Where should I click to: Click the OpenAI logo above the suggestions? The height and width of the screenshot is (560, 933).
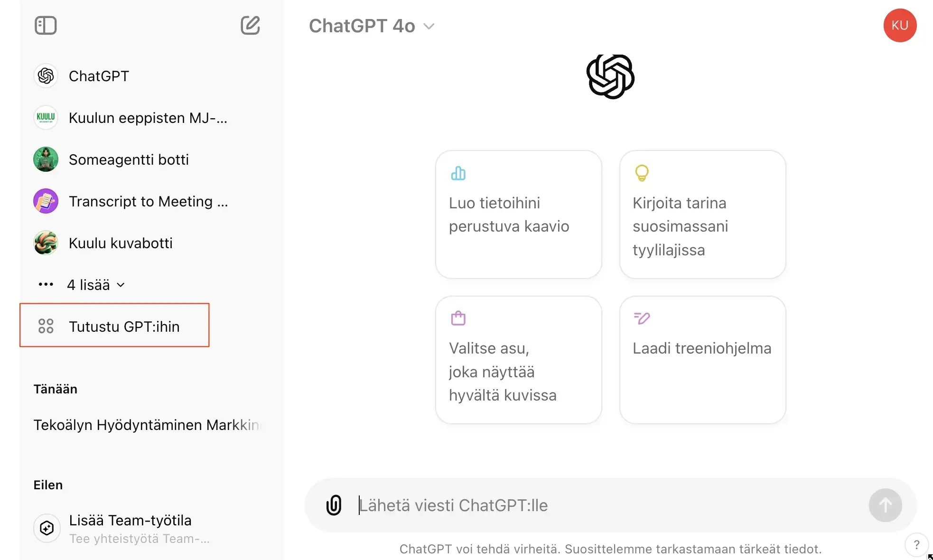pos(610,77)
